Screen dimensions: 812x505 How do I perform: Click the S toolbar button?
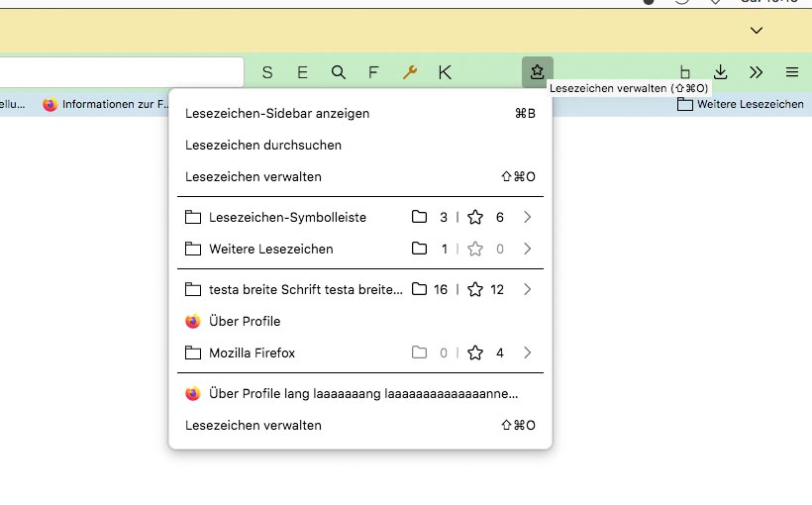[267, 71]
